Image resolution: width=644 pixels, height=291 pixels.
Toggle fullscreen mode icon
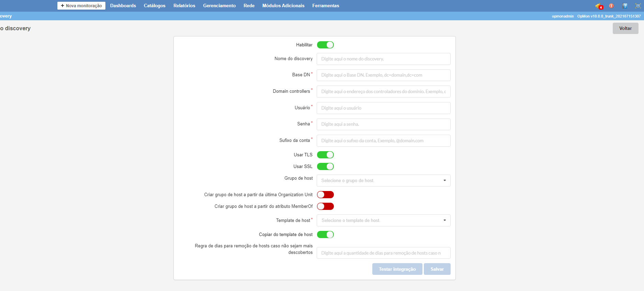click(x=638, y=6)
